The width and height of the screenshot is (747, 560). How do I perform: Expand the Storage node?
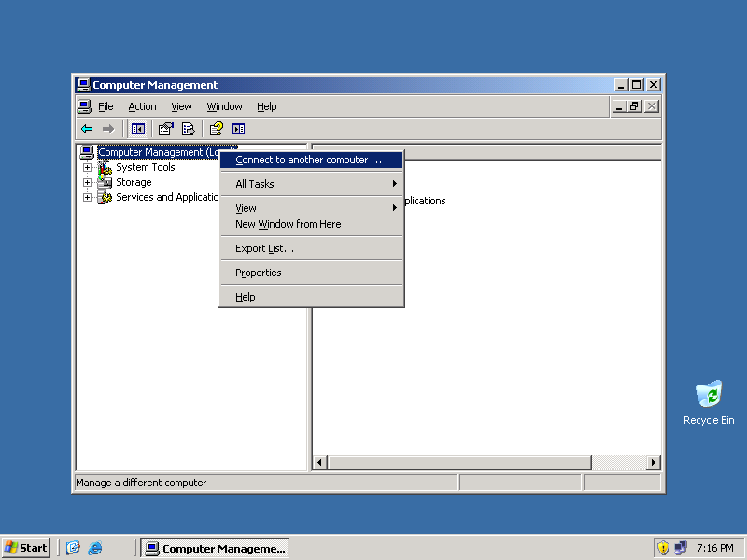87,182
